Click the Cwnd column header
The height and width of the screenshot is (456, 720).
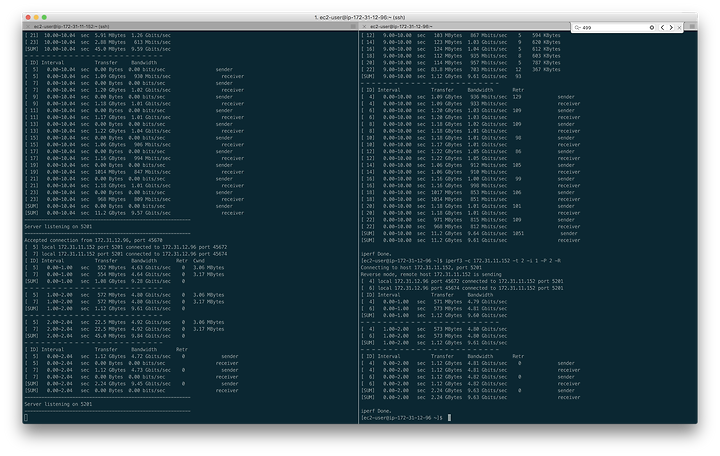(199, 261)
